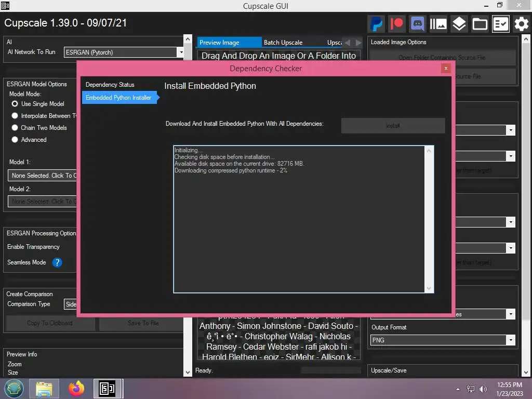
Task: Open the network tray icon
Action: pyautogui.click(x=470, y=389)
